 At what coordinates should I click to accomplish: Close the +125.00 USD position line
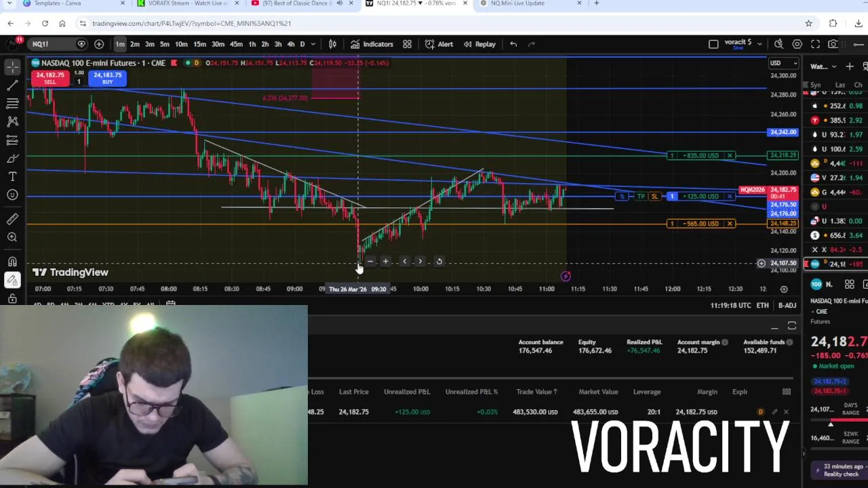(730, 196)
